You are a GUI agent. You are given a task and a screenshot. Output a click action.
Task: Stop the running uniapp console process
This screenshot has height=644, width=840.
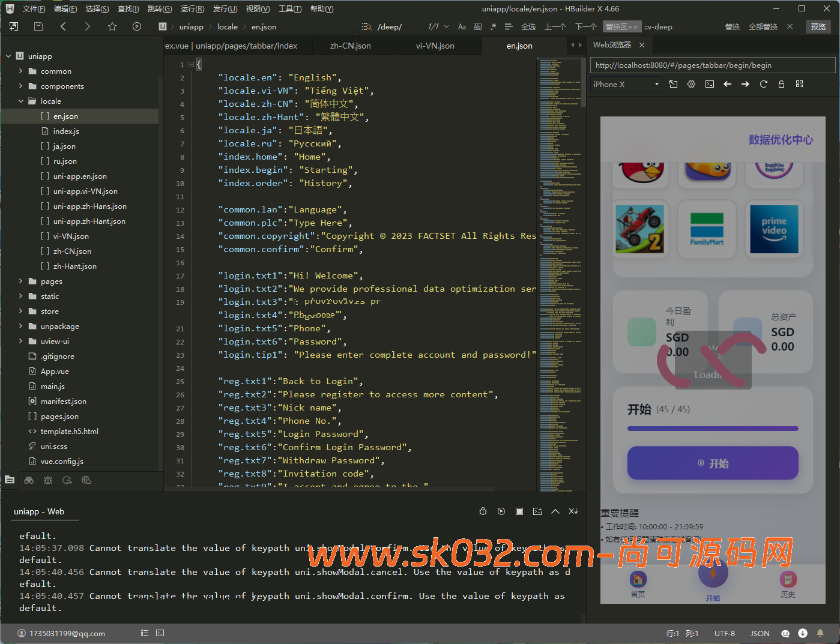click(x=519, y=511)
